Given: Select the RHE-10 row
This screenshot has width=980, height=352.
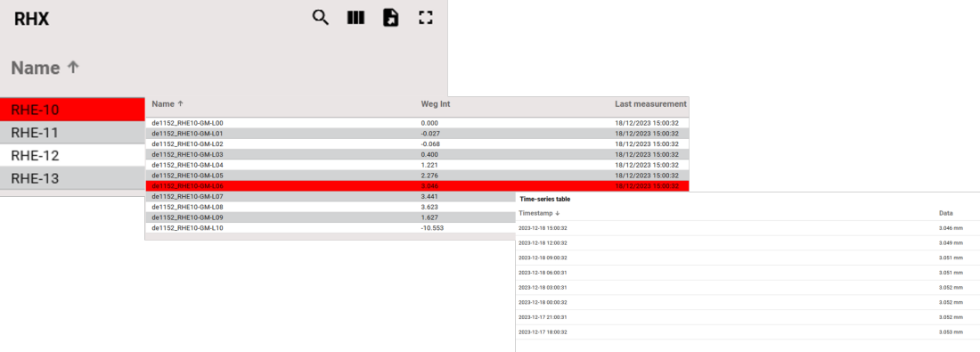Looking at the screenshot, I should (x=72, y=110).
